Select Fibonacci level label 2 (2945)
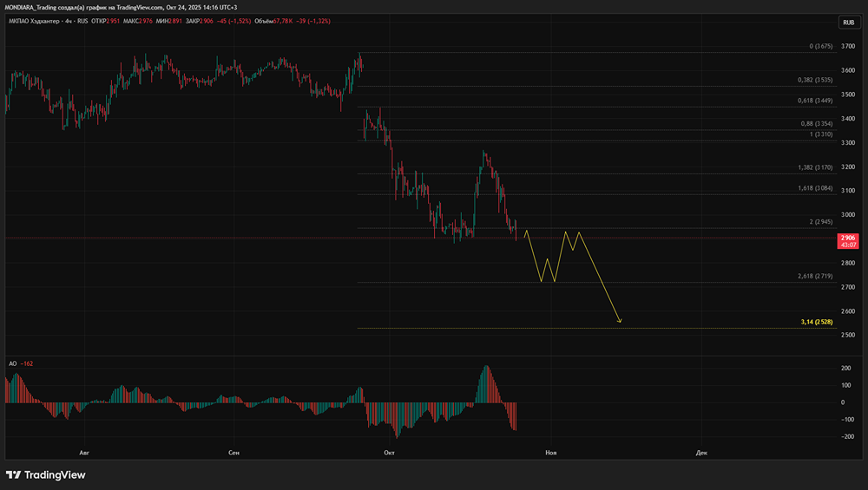 tap(820, 222)
